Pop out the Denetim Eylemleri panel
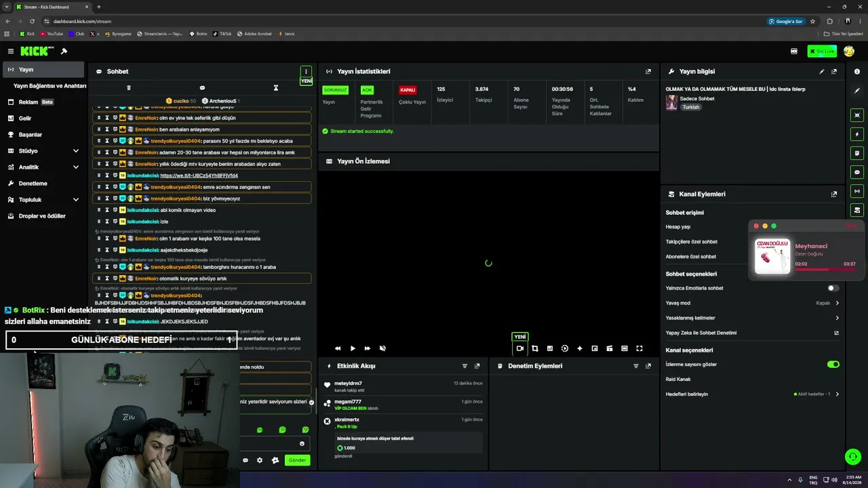 (x=648, y=366)
